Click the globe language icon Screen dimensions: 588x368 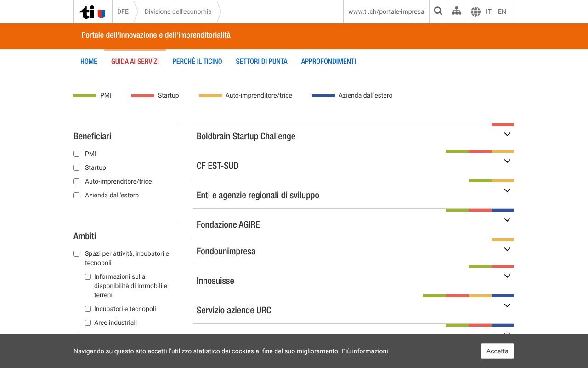coord(475,11)
